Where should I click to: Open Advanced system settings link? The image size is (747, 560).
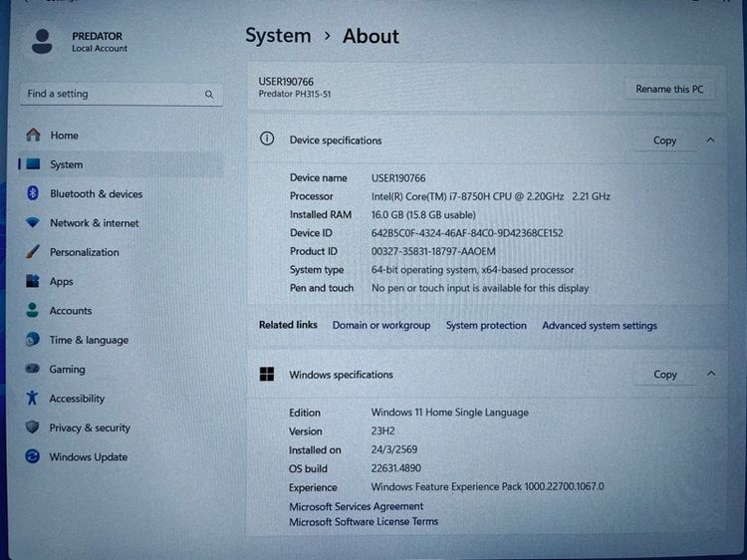pos(599,326)
